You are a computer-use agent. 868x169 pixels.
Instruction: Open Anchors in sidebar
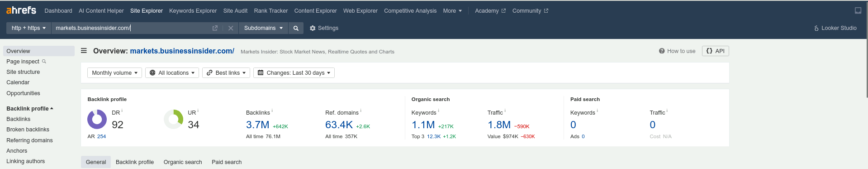(x=17, y=151)
